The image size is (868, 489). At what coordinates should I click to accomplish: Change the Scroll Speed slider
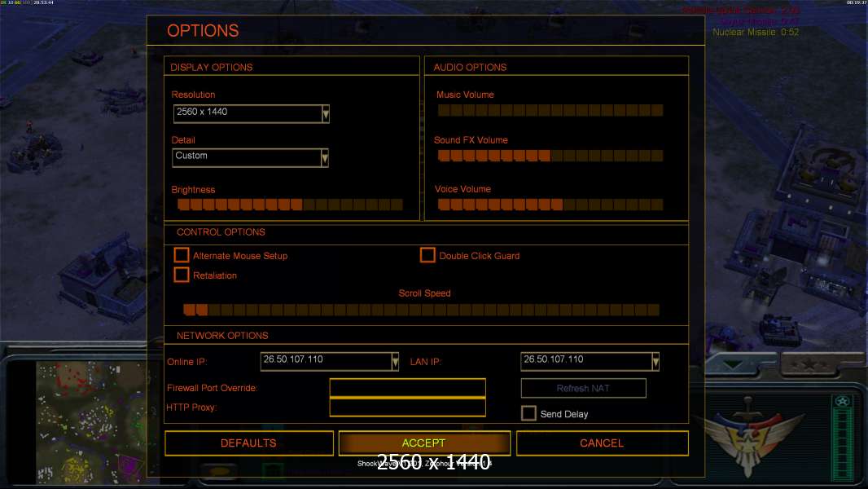pyautogui.click(x=422, y=310)
